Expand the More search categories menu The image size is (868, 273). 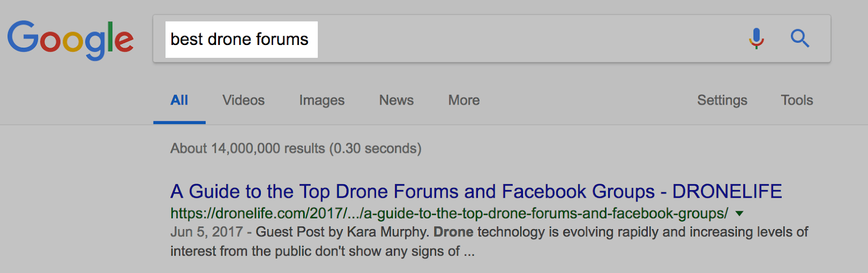[464, 100]
